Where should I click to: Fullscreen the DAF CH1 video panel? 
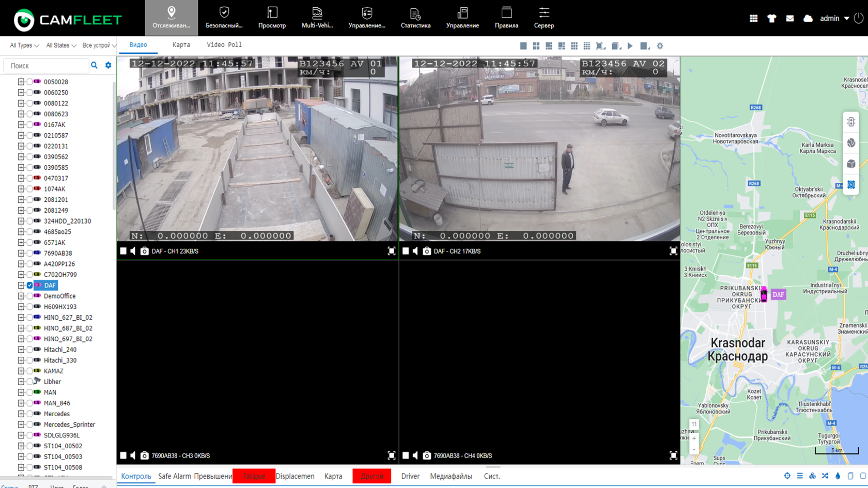coord(391,251)
